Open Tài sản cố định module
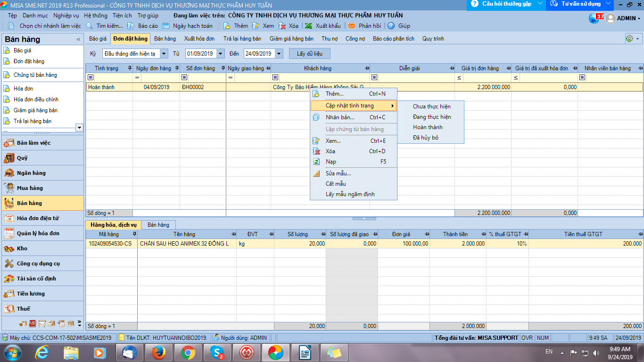The height and width of the screenshot is (362, 644). [x=42, y=279]
